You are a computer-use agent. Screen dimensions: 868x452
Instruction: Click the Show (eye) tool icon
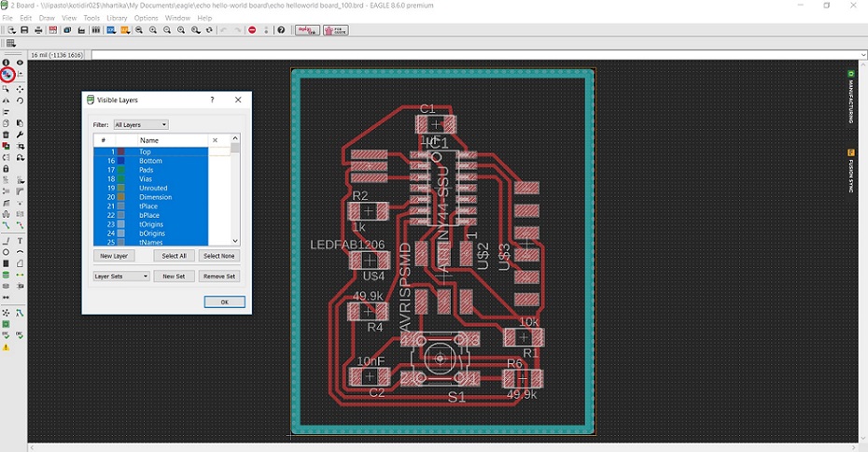coord(20,63)
